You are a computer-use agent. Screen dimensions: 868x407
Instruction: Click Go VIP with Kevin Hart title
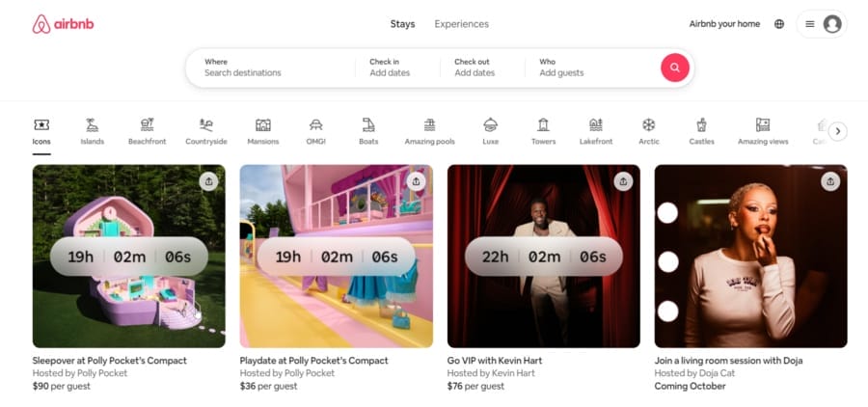coord(495,361)
